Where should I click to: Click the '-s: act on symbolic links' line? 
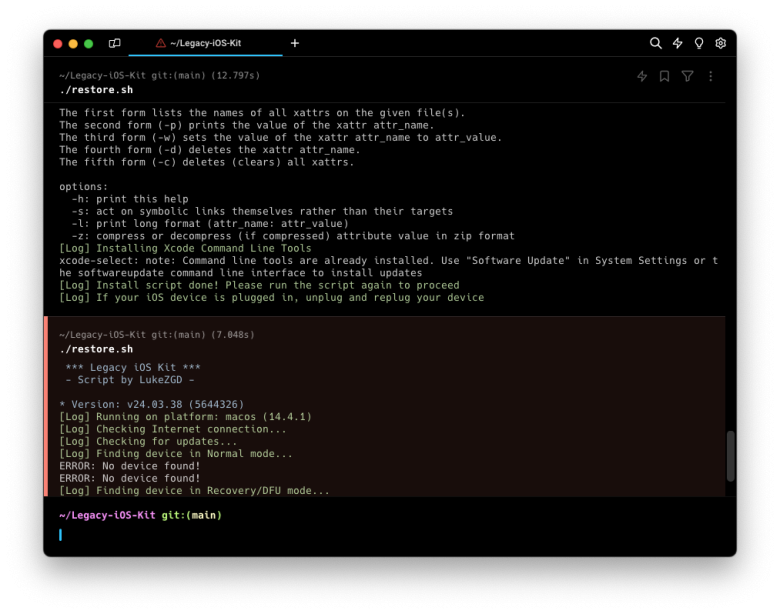click(262, 211)
